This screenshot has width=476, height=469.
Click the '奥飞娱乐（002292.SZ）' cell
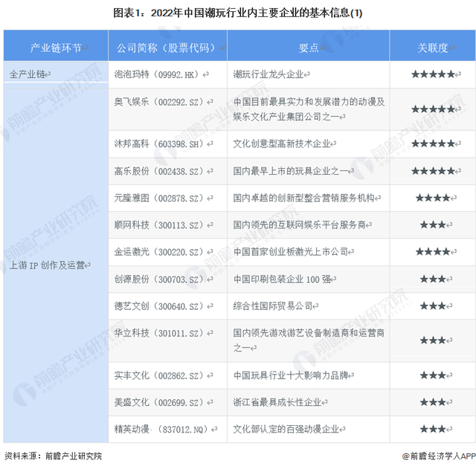pyautogui.click(x=167, y=109)
